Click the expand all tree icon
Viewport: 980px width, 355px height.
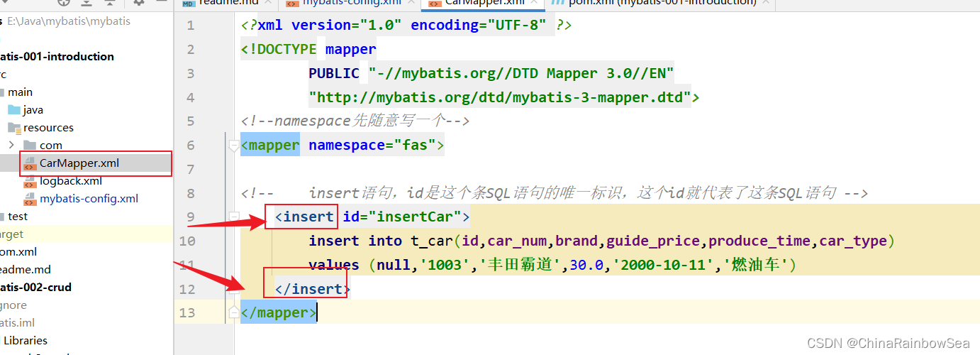(86, 2)
